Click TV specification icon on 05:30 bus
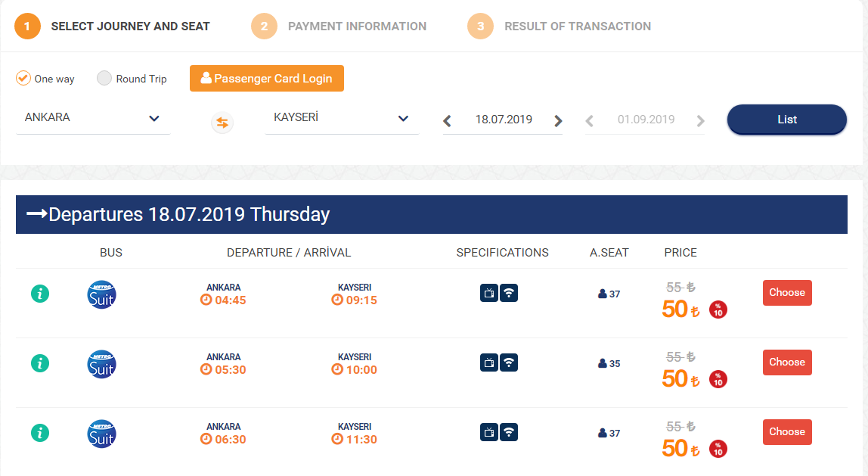 click(488, 362)
